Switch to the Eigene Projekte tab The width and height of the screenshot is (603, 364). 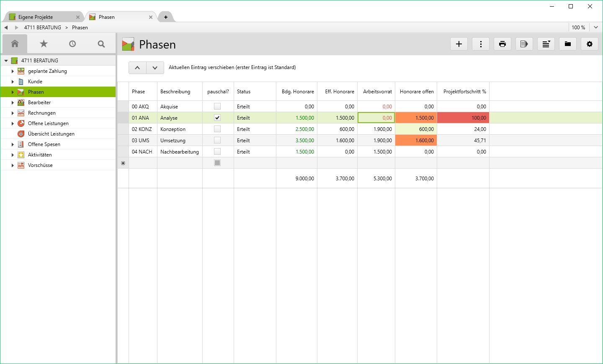36,17
